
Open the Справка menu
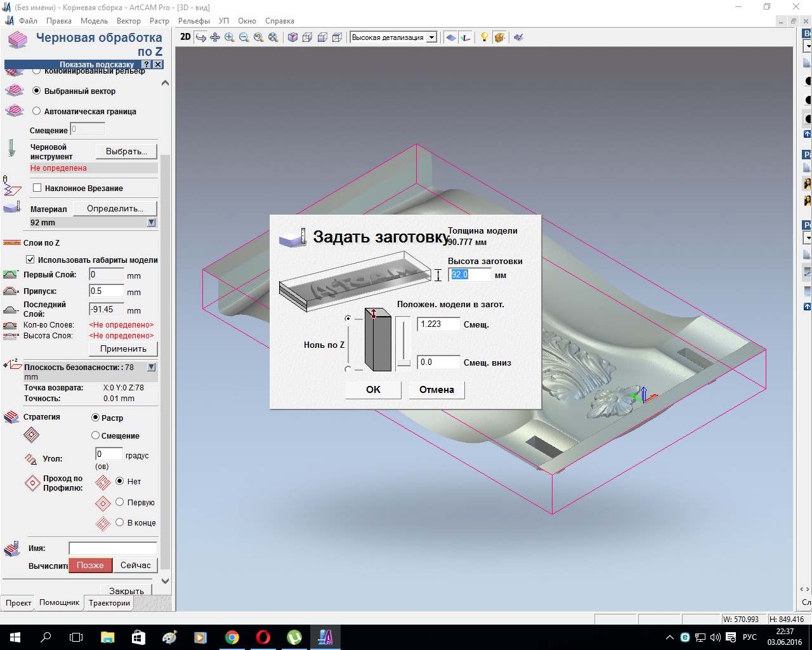tap(280, 21)
